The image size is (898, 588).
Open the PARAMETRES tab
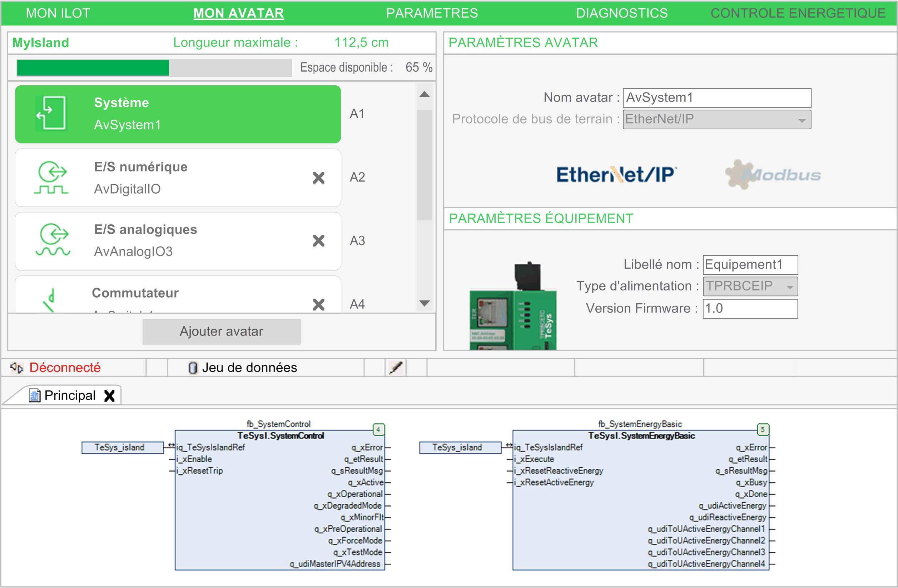[432, 13]
